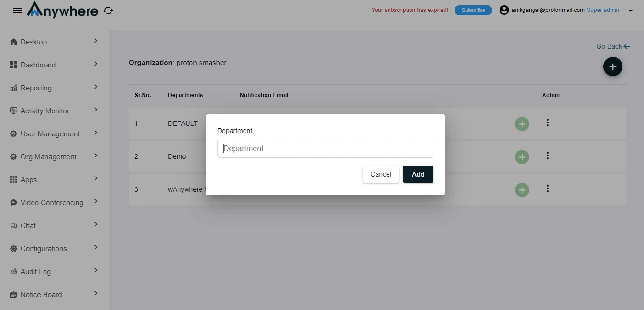
Task: Click the Configurations gear icon
Action: pyautogui.click(x=13, y=249)
